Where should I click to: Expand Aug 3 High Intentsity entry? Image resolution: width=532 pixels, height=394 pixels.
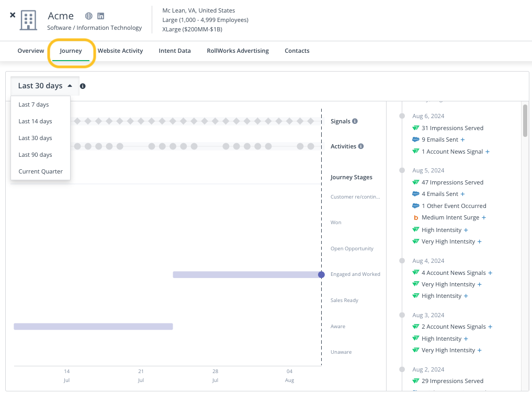point(466,339)
